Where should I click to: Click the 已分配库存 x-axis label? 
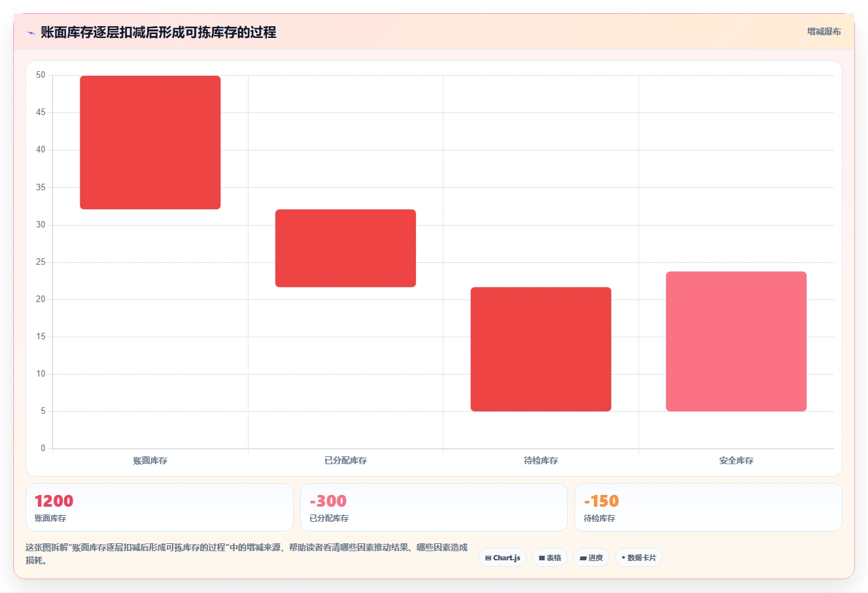(345, 461)
